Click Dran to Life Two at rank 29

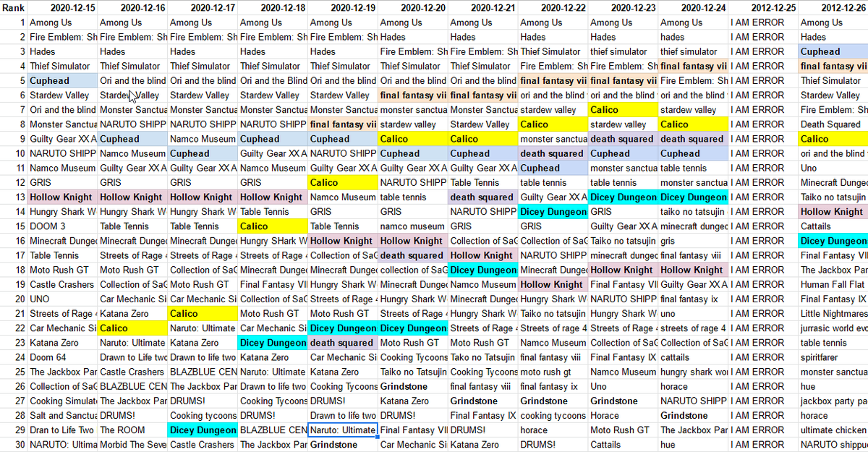click(63, 430)
